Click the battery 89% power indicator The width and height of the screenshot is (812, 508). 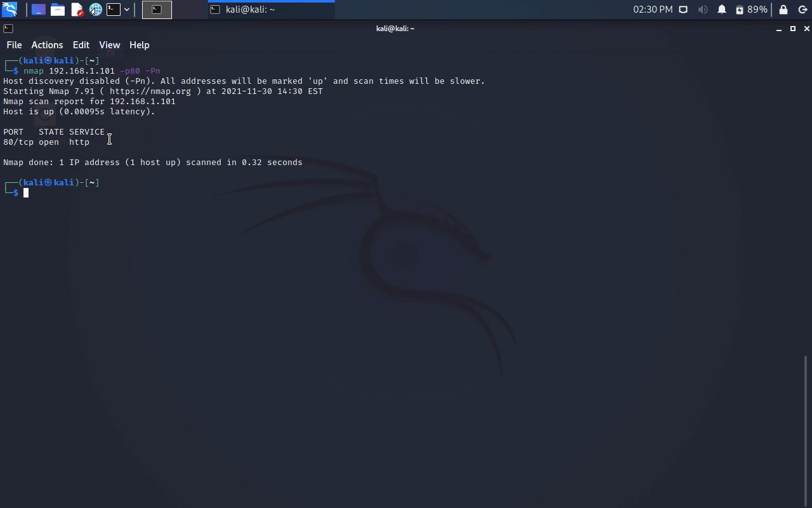click(752, 10)
